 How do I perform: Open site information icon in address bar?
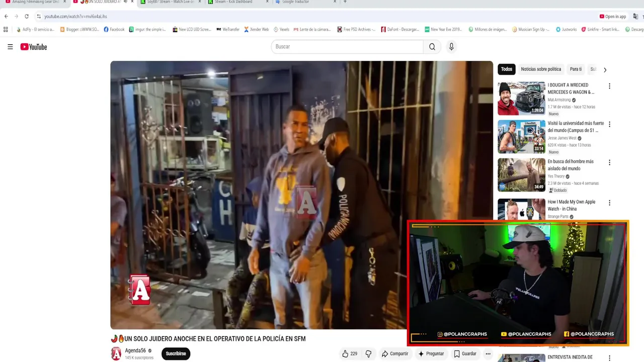pos(39,16)
